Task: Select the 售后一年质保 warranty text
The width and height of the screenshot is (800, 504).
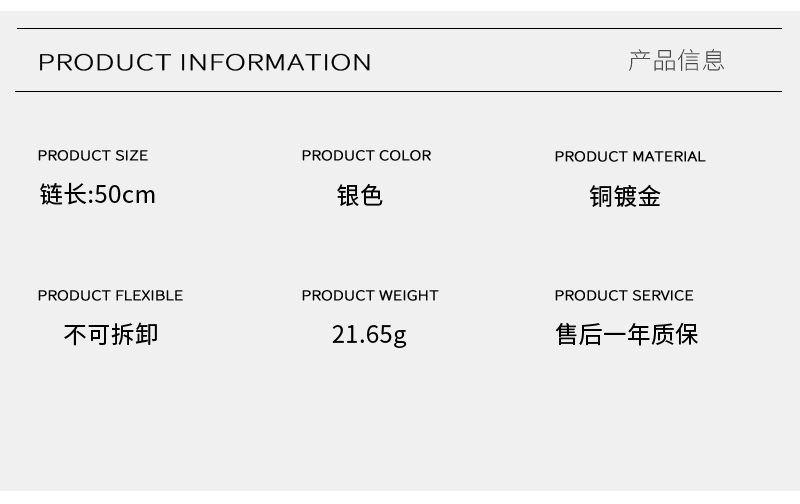Action: pyautogui.click(x=627, y=334)
